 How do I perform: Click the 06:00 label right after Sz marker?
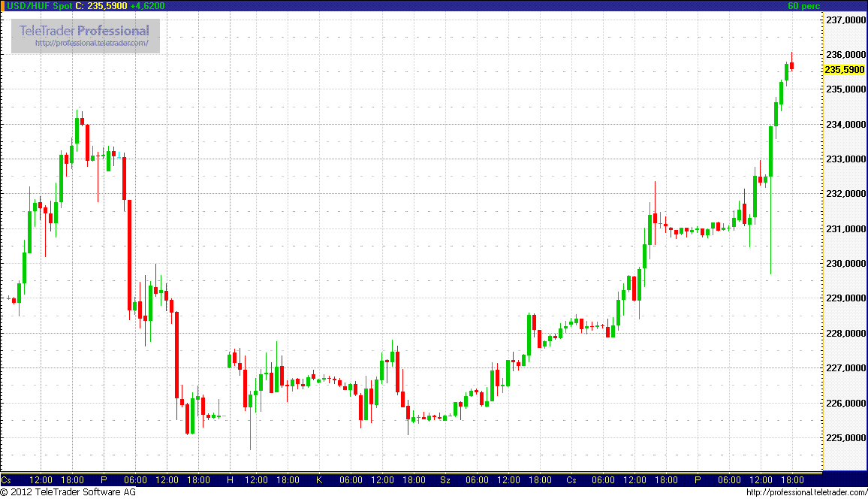click(x=478, y=480)
